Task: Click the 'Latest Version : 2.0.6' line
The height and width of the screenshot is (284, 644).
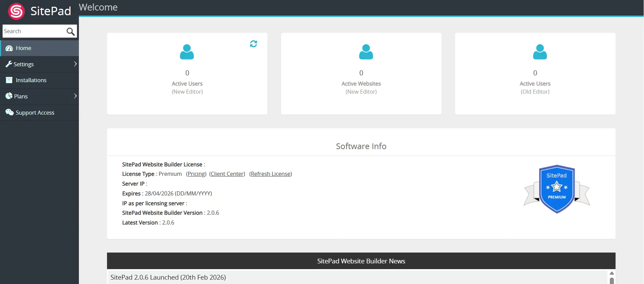Action: [x=148, y=222]
